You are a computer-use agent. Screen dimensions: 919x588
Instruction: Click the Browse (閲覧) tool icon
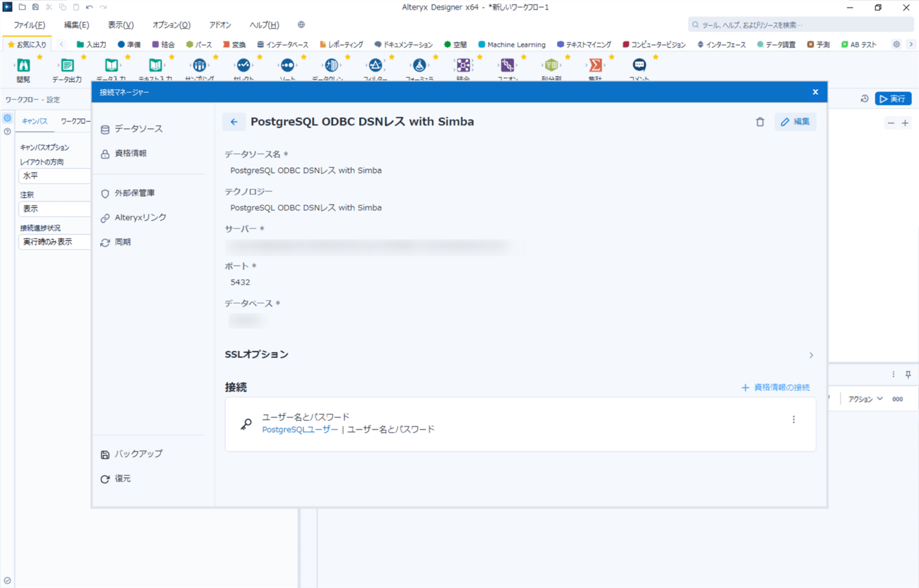pos(23,65)
